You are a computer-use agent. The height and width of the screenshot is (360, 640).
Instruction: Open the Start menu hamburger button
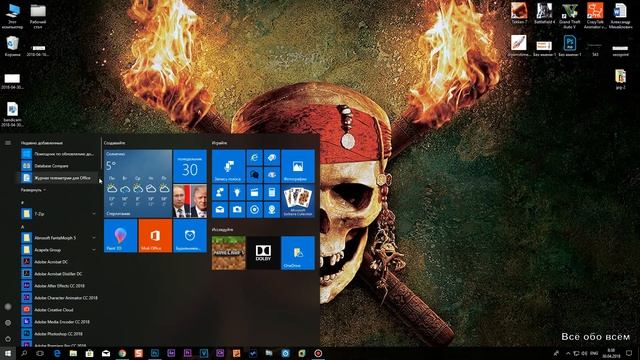click(8, 143)
